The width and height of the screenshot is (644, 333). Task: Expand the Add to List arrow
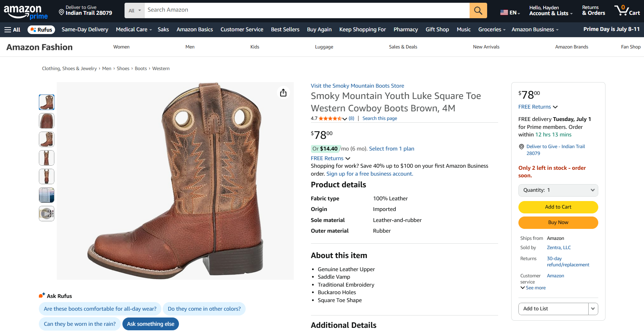(593, 309)
